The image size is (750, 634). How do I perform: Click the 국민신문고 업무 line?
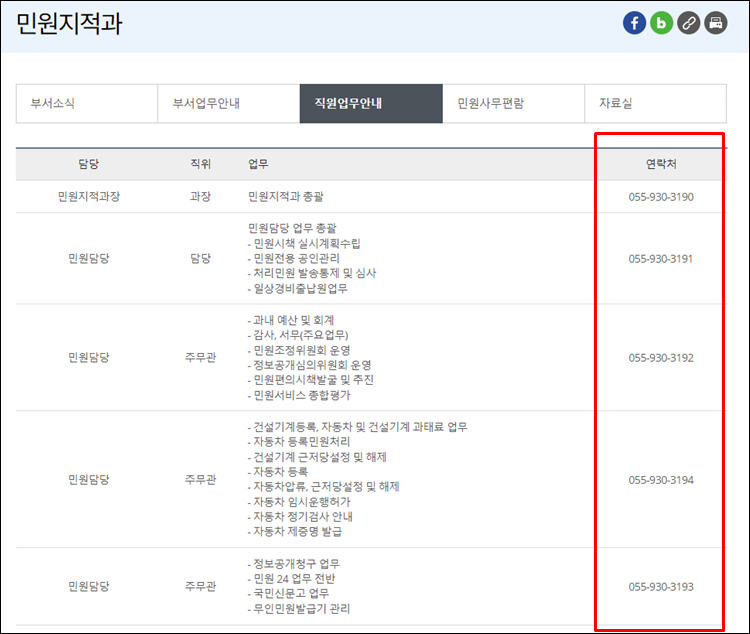click(288, 594)
